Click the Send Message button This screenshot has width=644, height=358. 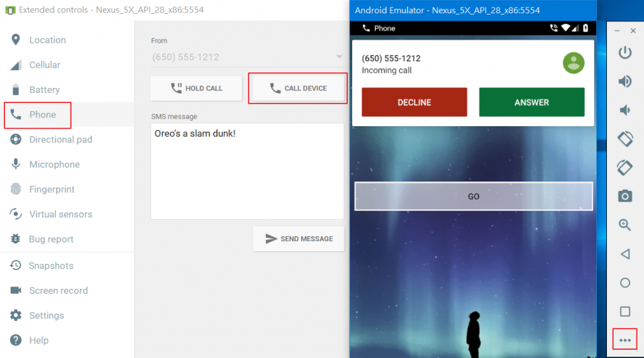(299, 239)
